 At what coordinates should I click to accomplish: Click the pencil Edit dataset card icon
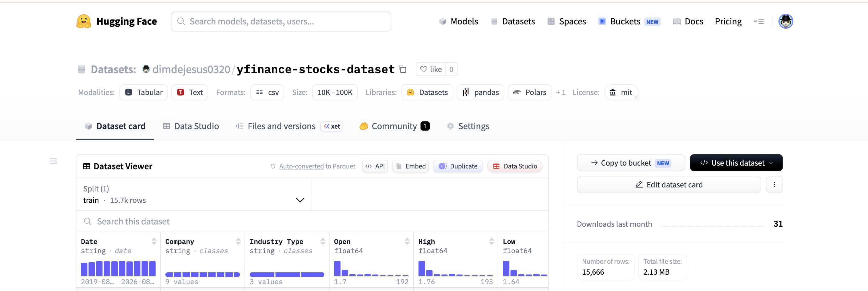[639, 185]
